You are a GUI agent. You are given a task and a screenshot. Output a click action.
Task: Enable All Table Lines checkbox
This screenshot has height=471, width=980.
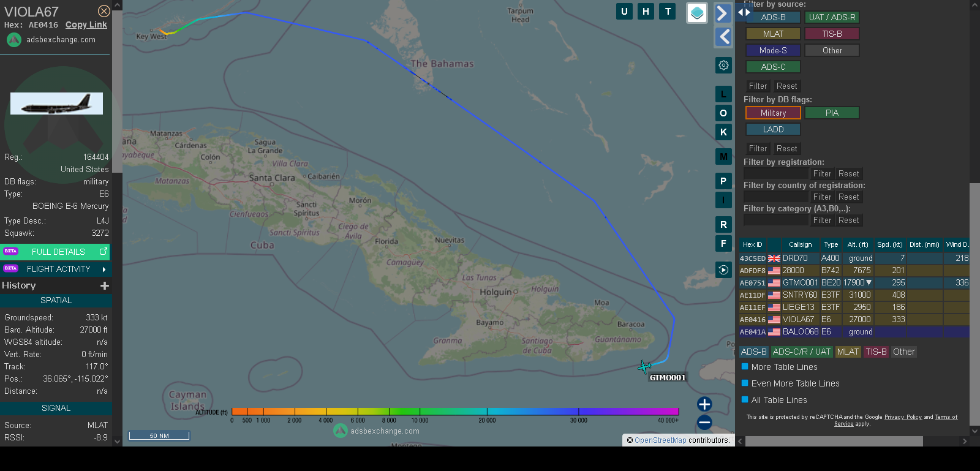(745, 400)
